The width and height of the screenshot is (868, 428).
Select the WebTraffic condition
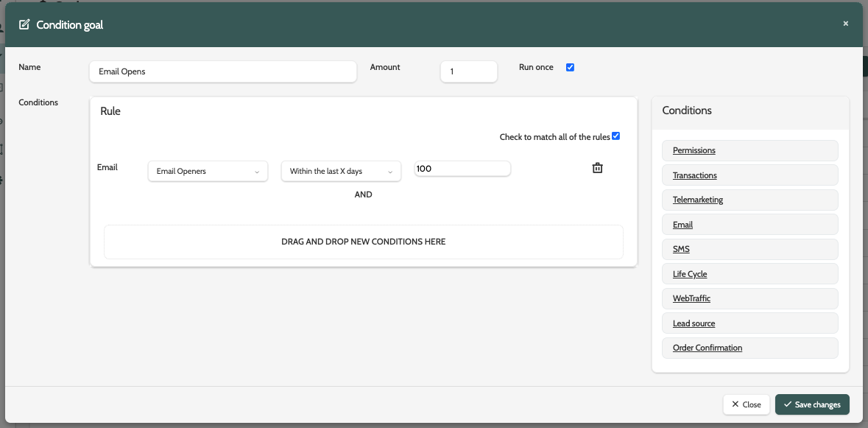click(749, 298)
